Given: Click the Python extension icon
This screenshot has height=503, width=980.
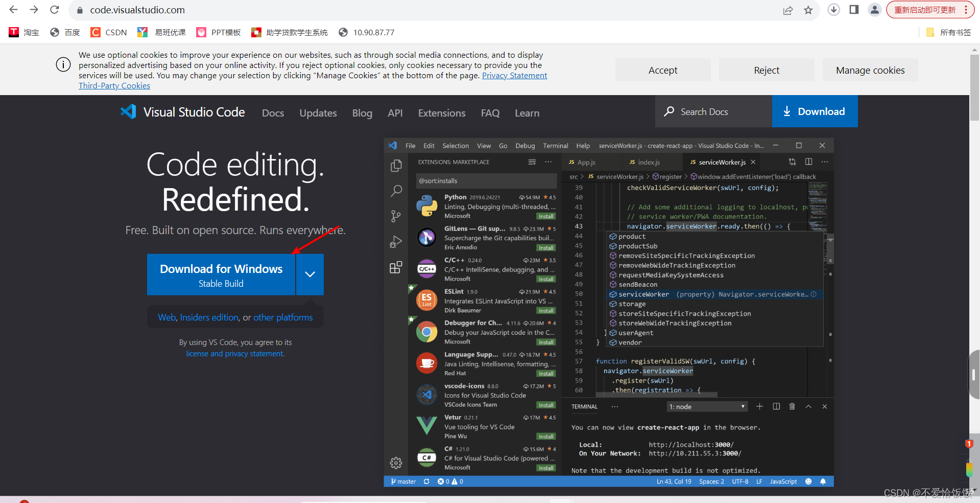Looking at the screenshot, I should [426, 206].
